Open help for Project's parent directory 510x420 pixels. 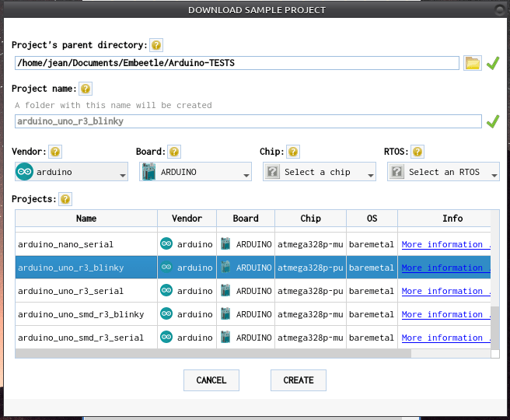(156, 45)
